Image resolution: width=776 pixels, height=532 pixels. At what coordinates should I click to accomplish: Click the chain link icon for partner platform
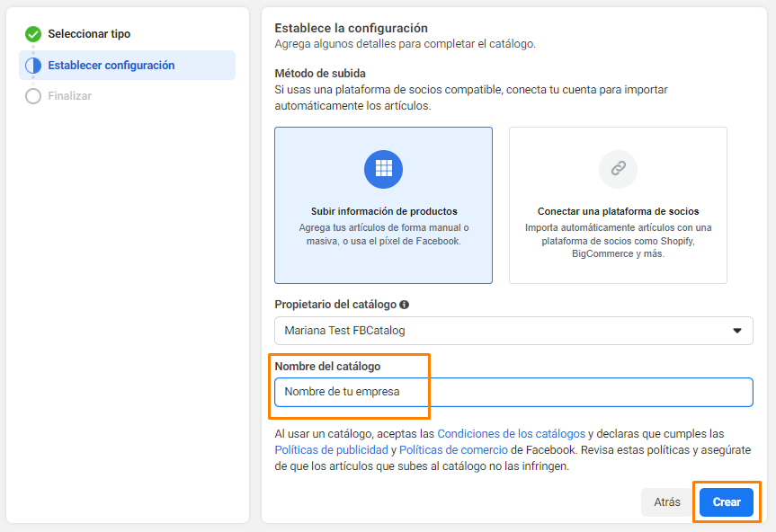click(x=618, y=169)
